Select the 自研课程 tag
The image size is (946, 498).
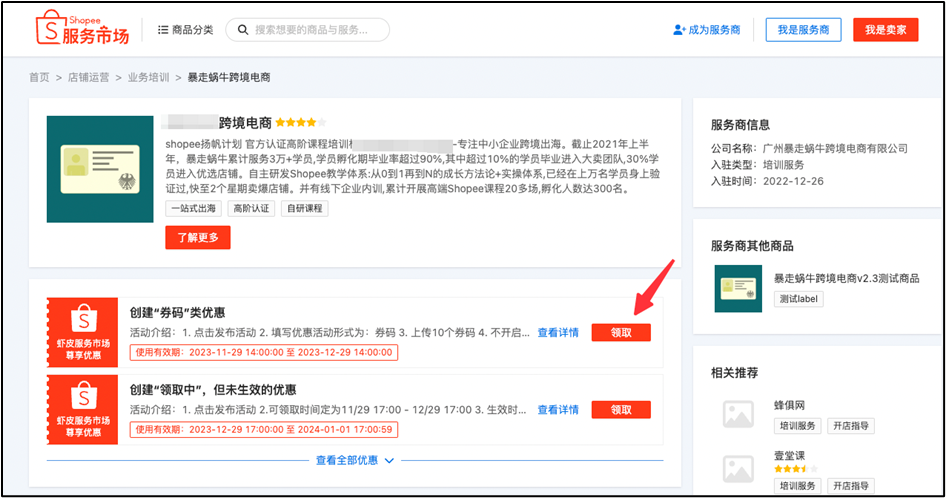coord(305,208)
